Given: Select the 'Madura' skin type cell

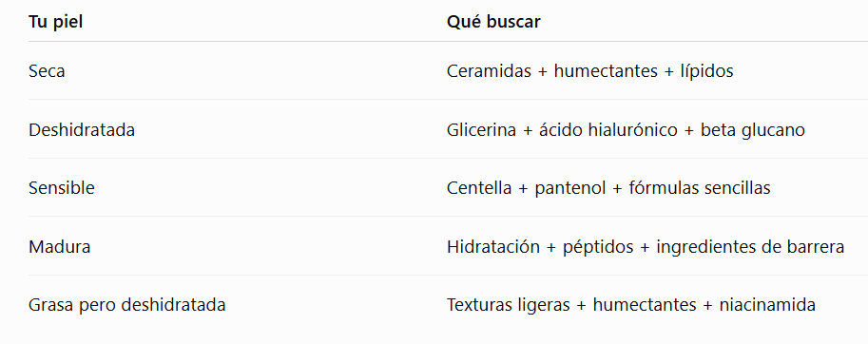Looking at the screenshot, I should [x=59, y=247].
